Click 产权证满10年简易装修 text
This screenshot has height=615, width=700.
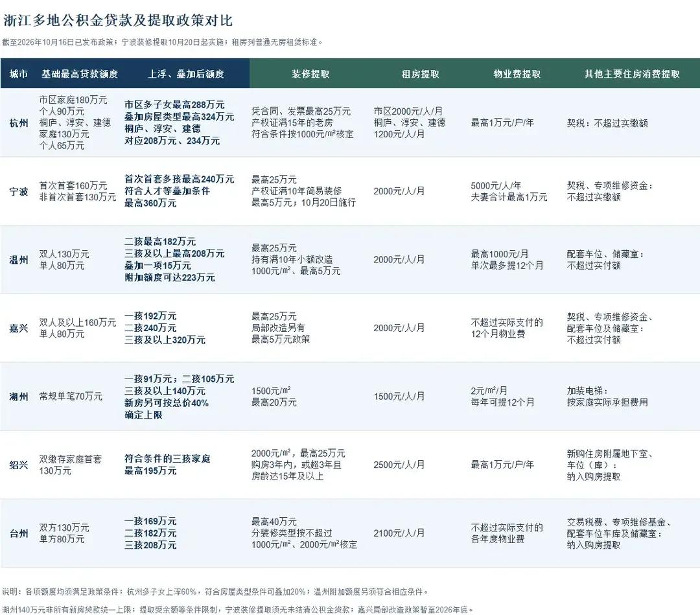pyautogui.click(x=296, y=191)
